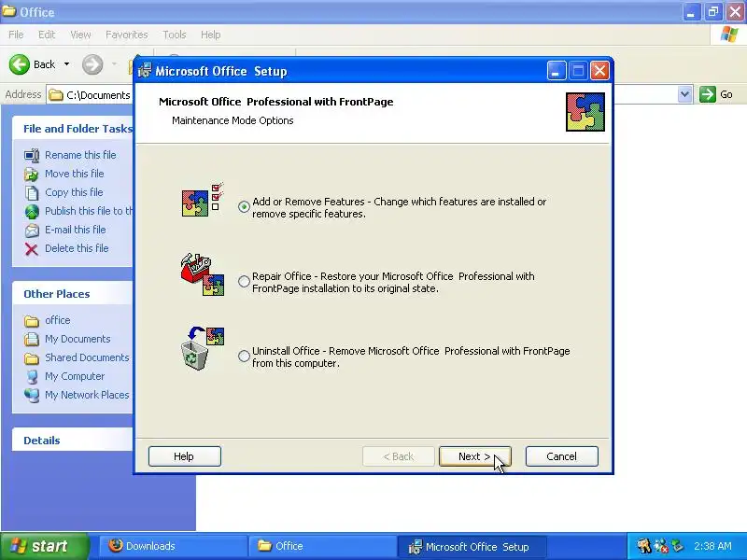Click the Move this file icon
This screenshot has width=747, height=560.
coord(32,175)
